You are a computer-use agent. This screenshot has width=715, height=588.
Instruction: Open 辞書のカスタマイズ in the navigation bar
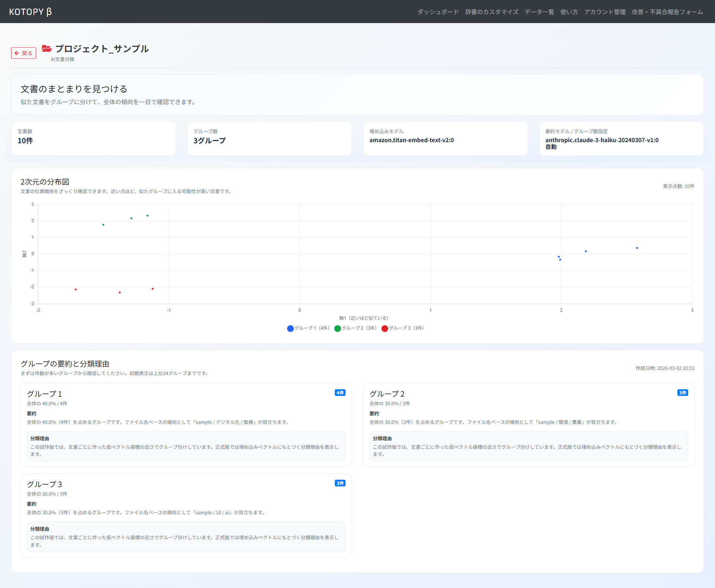pos(492,12)
